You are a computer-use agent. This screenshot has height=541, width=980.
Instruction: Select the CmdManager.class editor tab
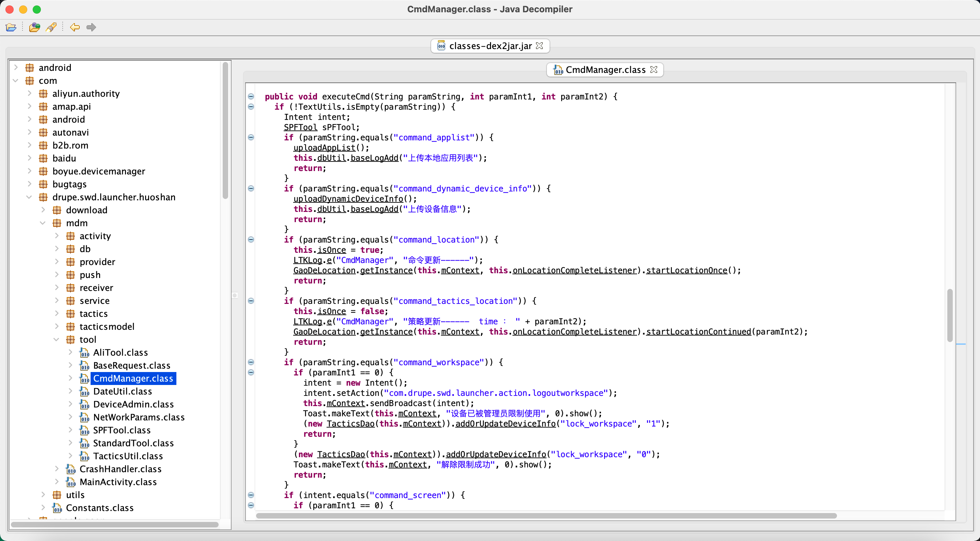point(605,70)
